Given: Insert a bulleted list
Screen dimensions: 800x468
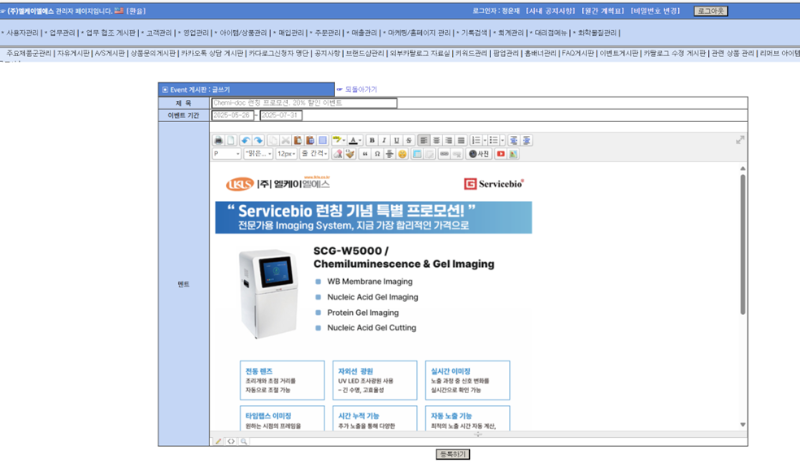Looking at the screenshot, I should pyautogui.click(x=493, y=140).
